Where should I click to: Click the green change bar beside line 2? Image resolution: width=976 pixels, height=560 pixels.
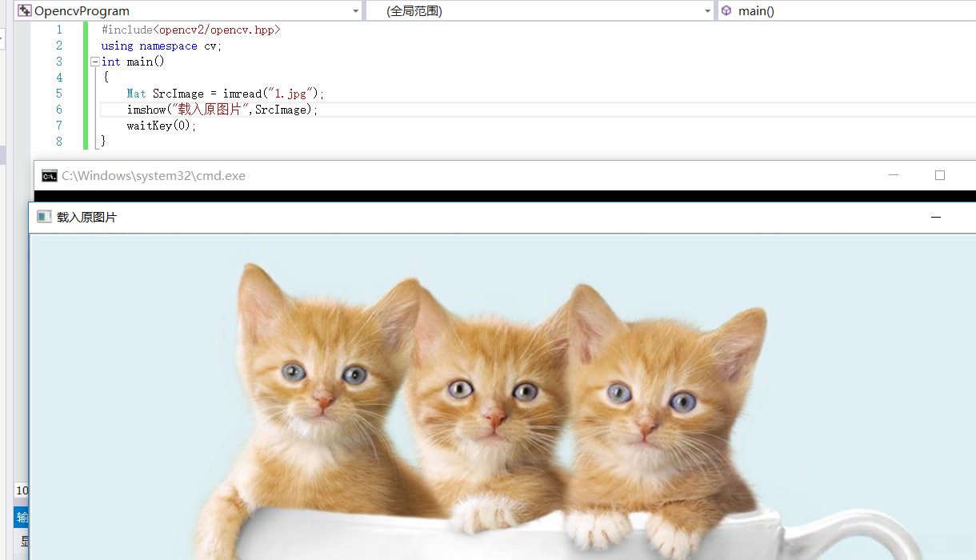86,46
